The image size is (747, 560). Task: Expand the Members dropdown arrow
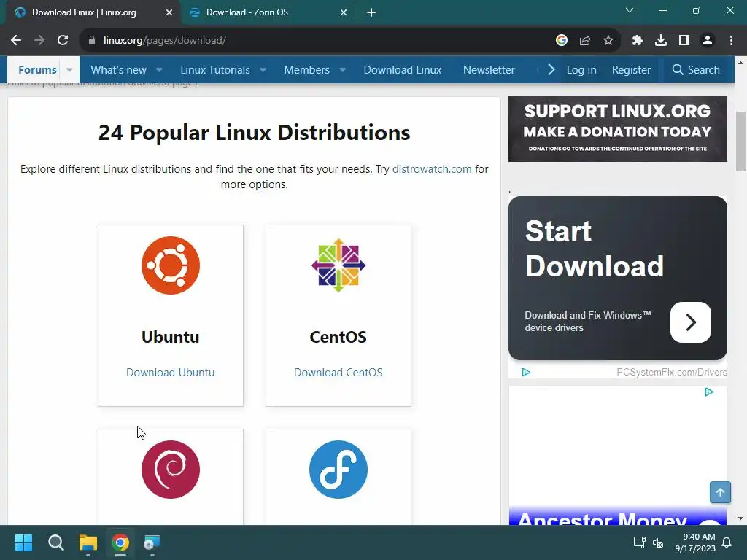(x=343, y=70)
